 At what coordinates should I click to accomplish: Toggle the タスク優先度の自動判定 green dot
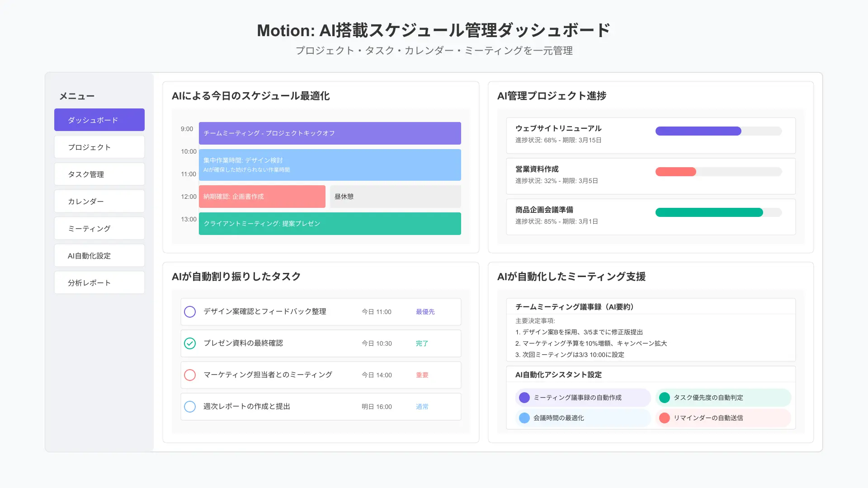pos(665,398)
